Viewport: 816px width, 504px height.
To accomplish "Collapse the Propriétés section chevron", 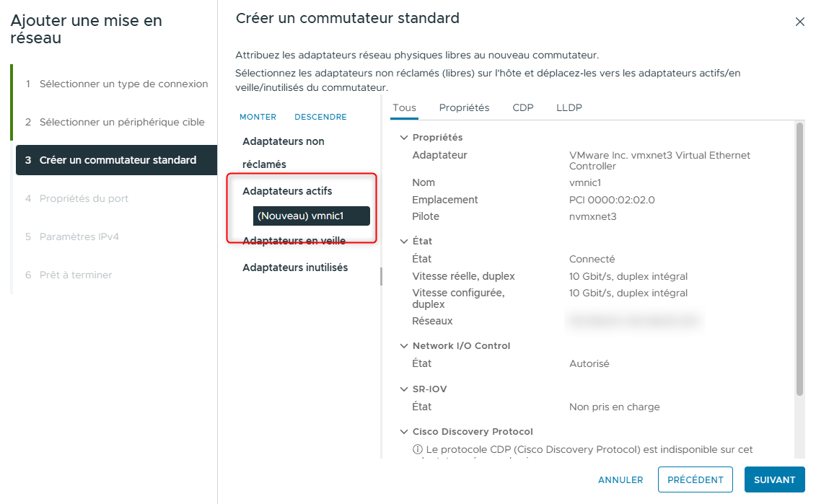I will pos(404,137).
